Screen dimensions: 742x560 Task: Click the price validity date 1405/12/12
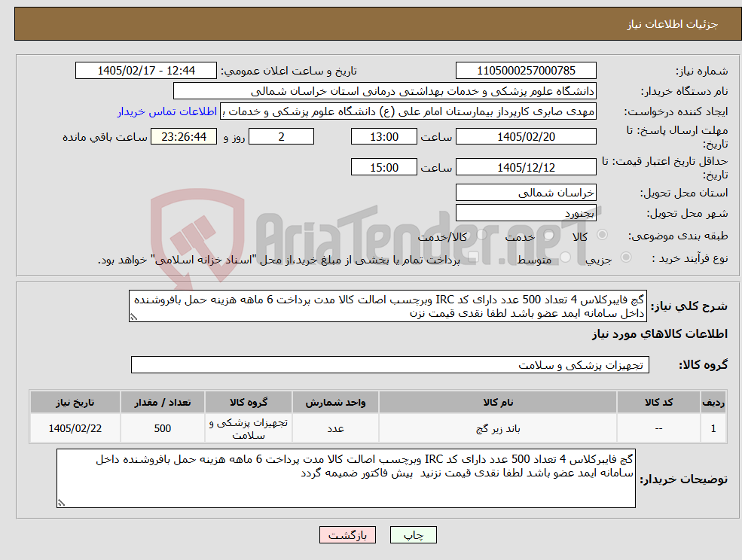click(x=526, y=167)
